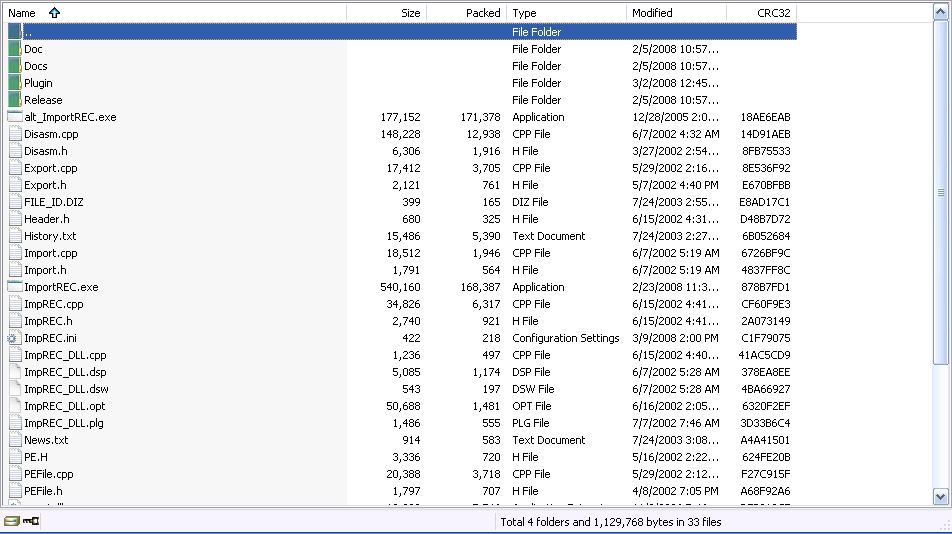952x534 pixels.
Task: Click the status bar text about total folders and bytes
Action: point(611,522)
